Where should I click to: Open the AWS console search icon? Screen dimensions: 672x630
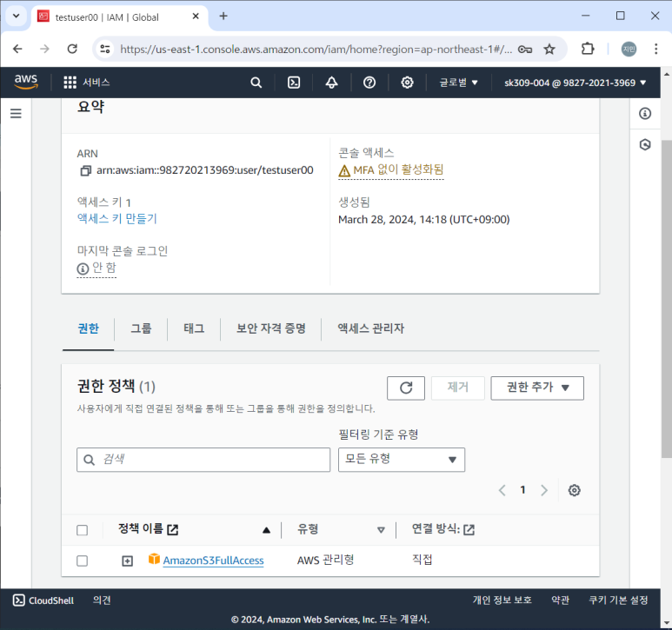point(256,83)
